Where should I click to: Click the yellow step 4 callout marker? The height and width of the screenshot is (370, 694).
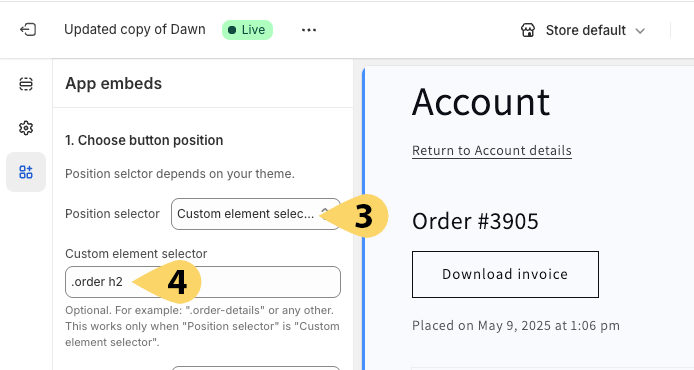172,282
